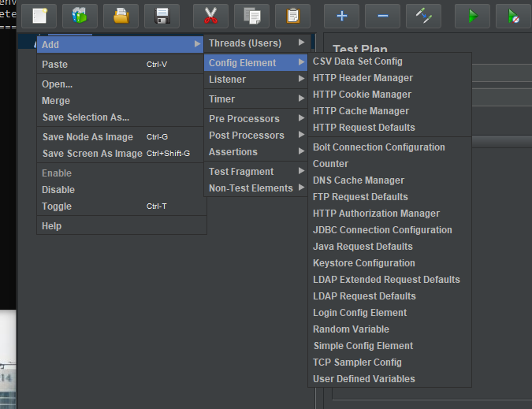The width and height of the screenshot is (532, 409).
Task: Click the Copy toolbar icon
Action: [251, 16]
